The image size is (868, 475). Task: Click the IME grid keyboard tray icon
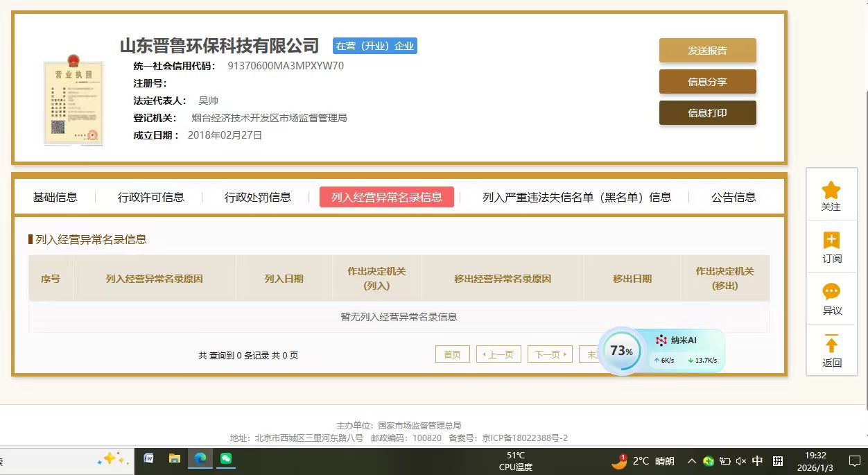click(778, 461)
